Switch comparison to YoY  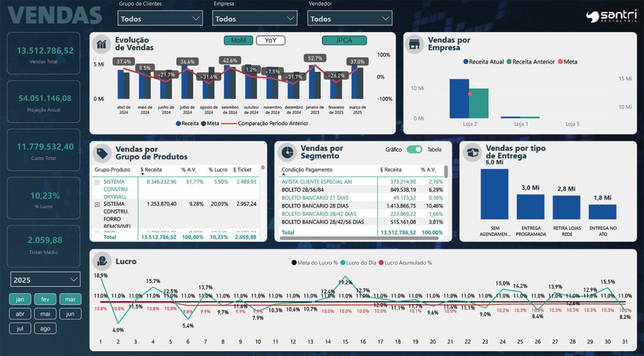tap(270, 40)
